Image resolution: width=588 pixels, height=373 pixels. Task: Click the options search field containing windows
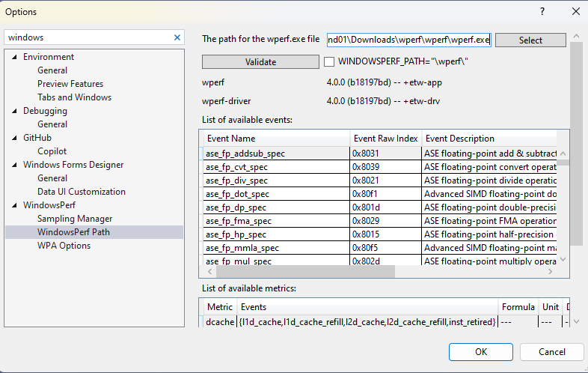[88, 37]
